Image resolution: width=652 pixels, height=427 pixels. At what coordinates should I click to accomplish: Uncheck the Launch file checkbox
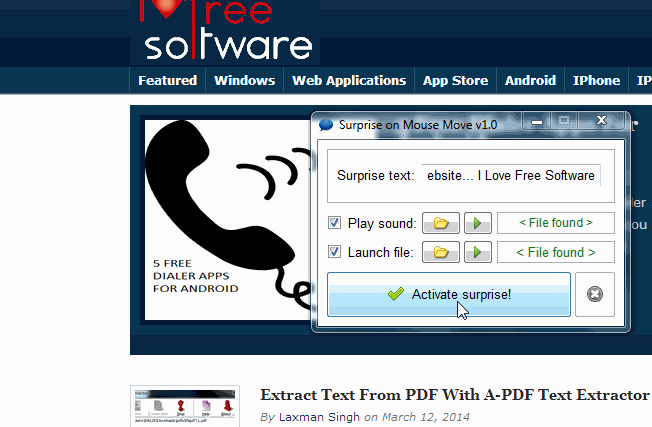coord(335,253)
